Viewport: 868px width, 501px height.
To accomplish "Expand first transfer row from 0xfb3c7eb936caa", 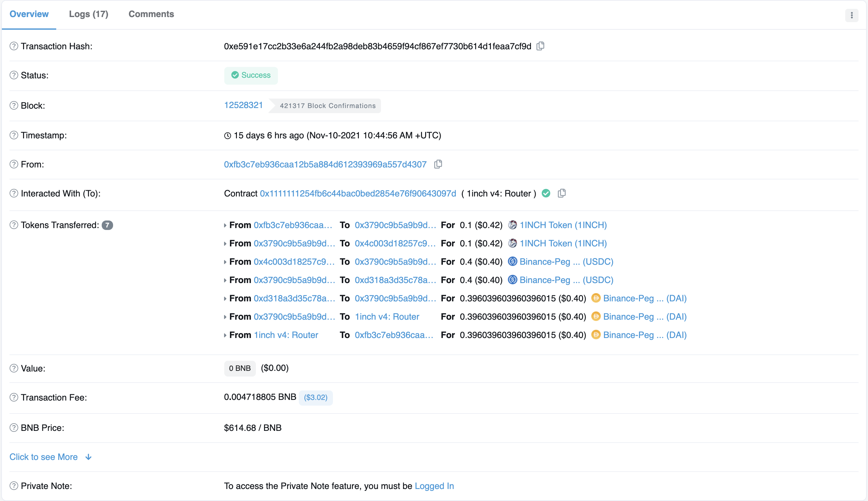I will click(x=225, y=225).
